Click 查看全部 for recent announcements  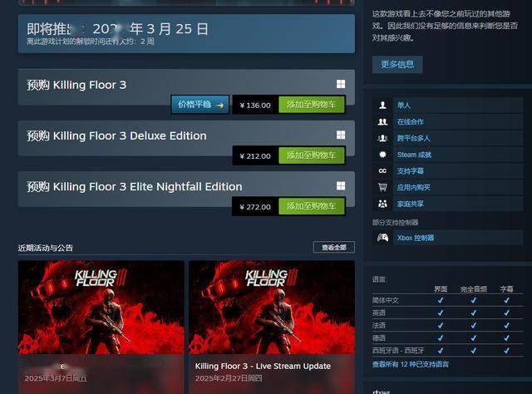click(x=334, y=247)
